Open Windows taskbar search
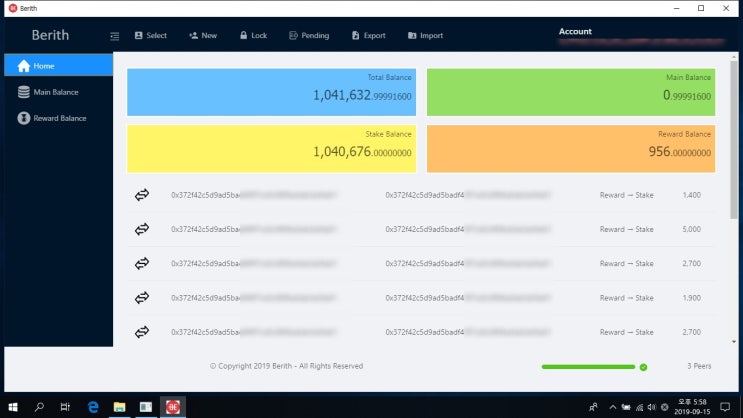Viewport: 743px width, 418px height. [x=39, y=407]
